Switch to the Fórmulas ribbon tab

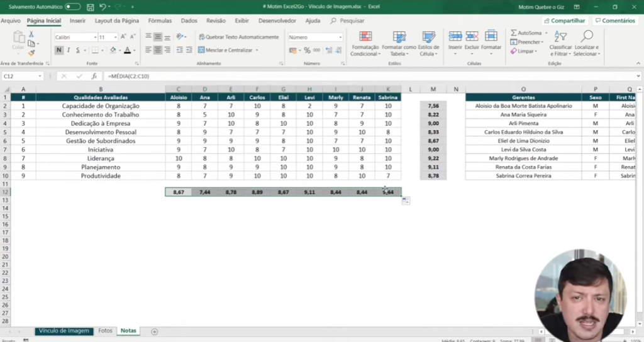click(160, 21)
